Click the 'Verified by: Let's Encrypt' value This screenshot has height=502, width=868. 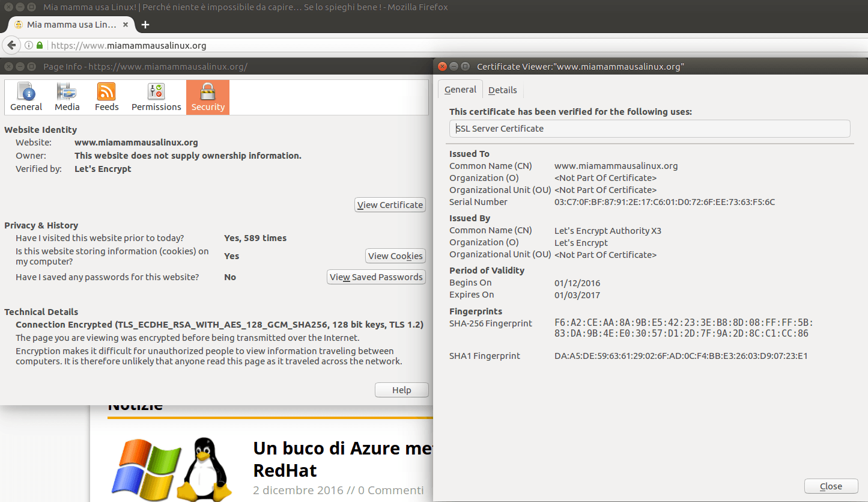pyautogui.click(x=103, y=169)
